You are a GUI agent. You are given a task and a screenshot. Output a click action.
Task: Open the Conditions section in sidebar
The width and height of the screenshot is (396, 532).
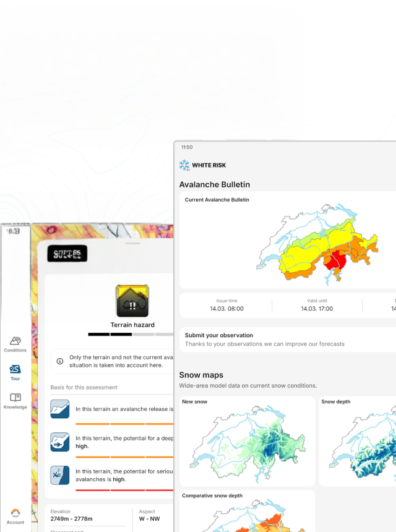pyautogui.click(x=15, y=344)
